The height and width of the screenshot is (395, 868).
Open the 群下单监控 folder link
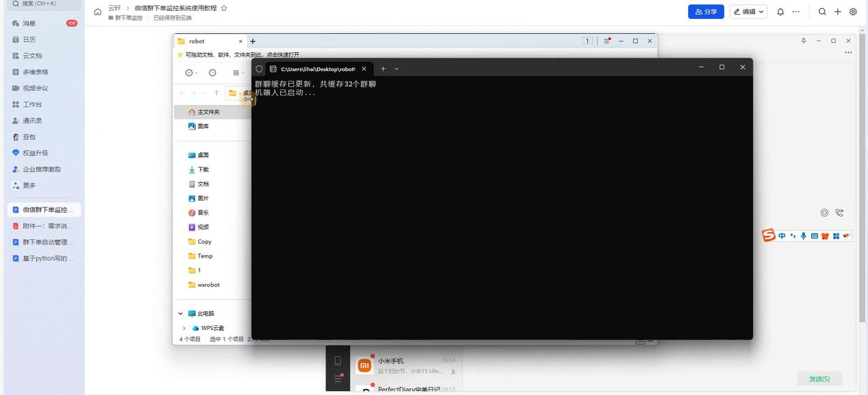pos(125,18)
